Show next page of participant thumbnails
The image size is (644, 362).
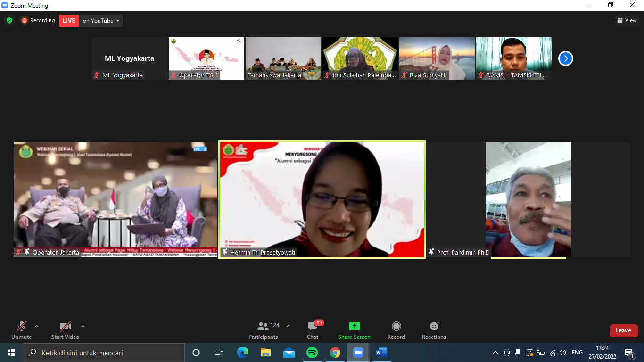tap(565, 58)
